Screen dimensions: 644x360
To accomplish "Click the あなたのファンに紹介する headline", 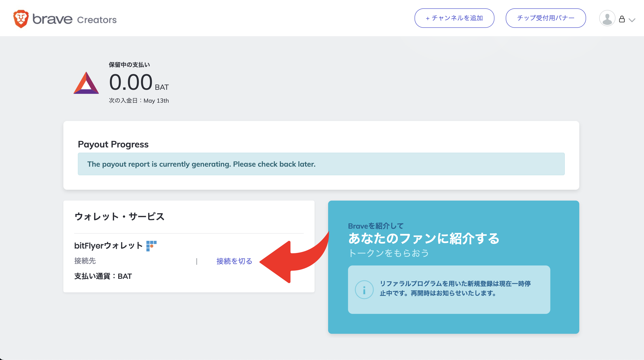I will click(424, 238).
